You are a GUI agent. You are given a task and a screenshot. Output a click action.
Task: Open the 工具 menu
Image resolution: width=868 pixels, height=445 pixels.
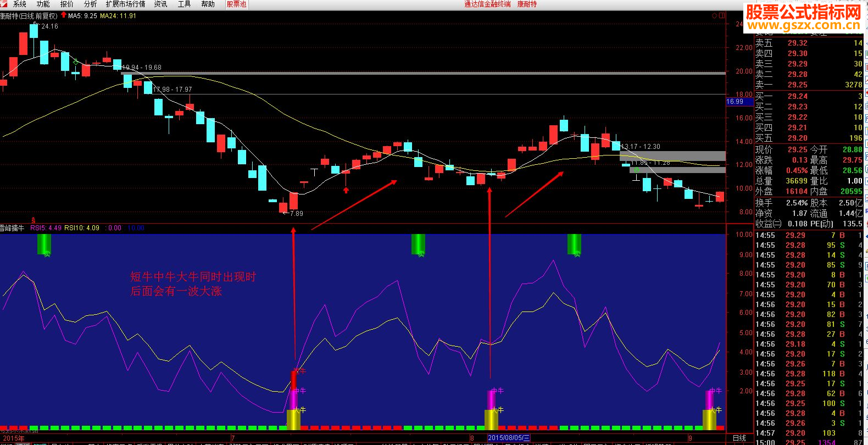[184, 4]
